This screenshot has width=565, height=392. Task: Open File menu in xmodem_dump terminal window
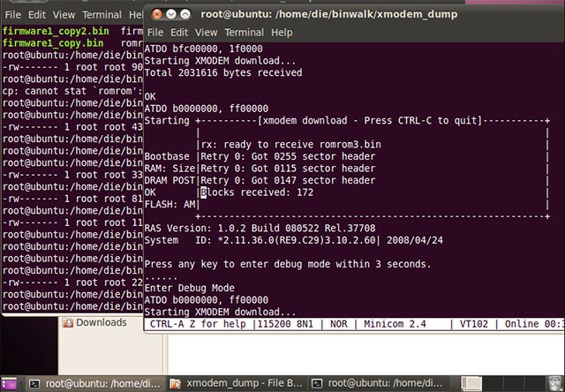pos(155,33)
